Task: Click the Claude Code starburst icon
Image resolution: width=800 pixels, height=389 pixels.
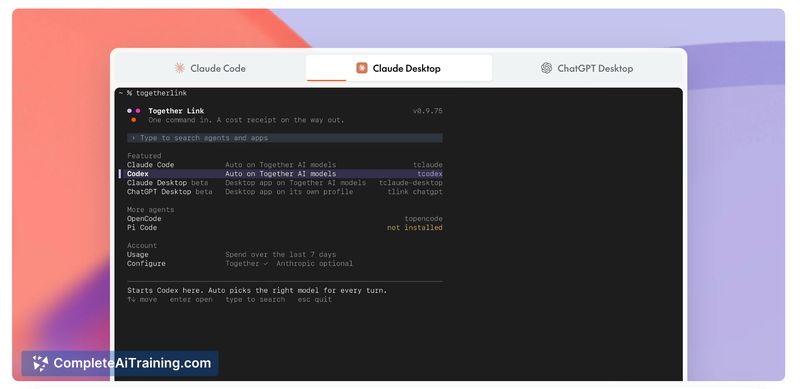Action: pos(180,68)
